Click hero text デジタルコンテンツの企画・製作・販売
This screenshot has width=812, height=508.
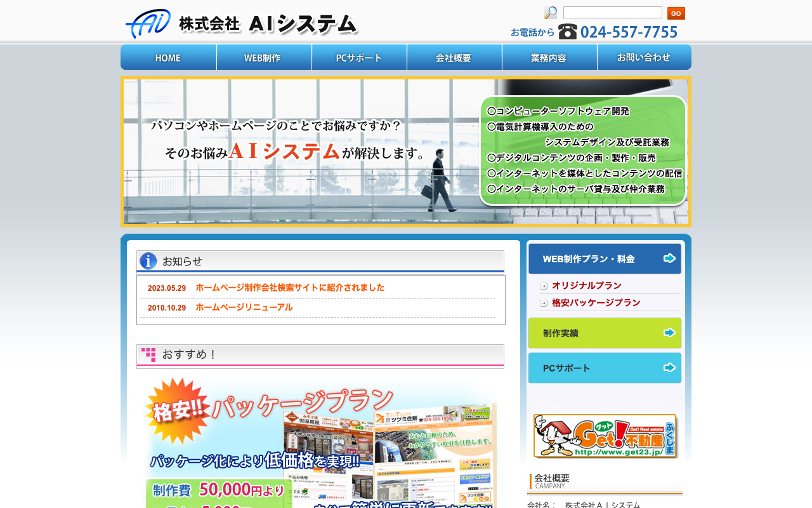572,157
